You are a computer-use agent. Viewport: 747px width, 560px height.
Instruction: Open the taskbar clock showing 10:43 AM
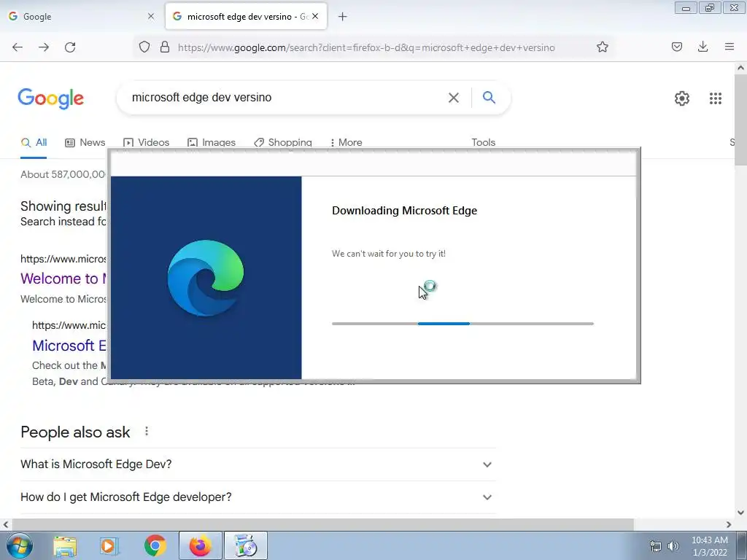[709, 546]
